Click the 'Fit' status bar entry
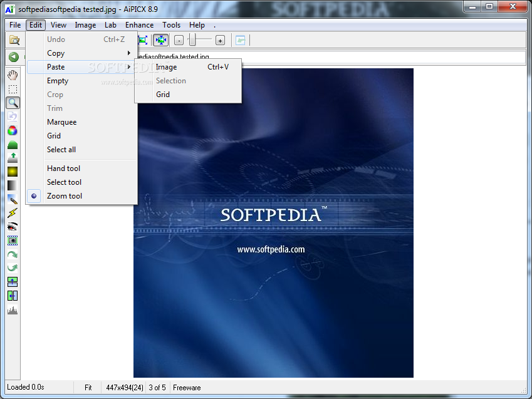Image resolution: width=532 pixels, height=399 pixels. [88, 388]
